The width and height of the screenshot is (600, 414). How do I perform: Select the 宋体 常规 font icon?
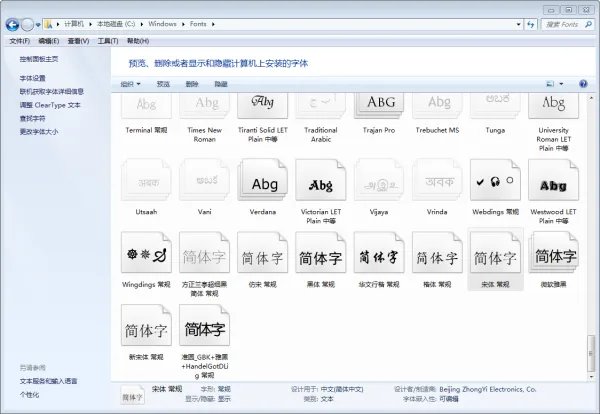coord(495,253)
